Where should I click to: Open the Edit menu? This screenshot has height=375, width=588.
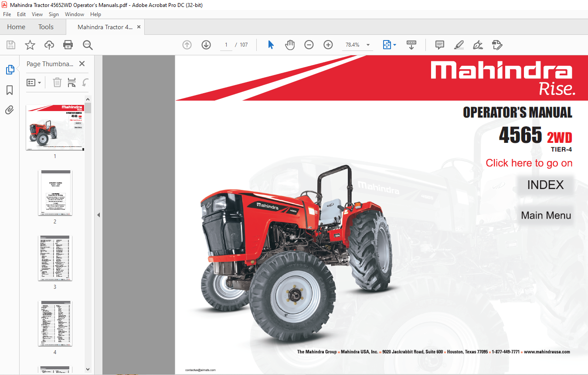click(21, 14)
